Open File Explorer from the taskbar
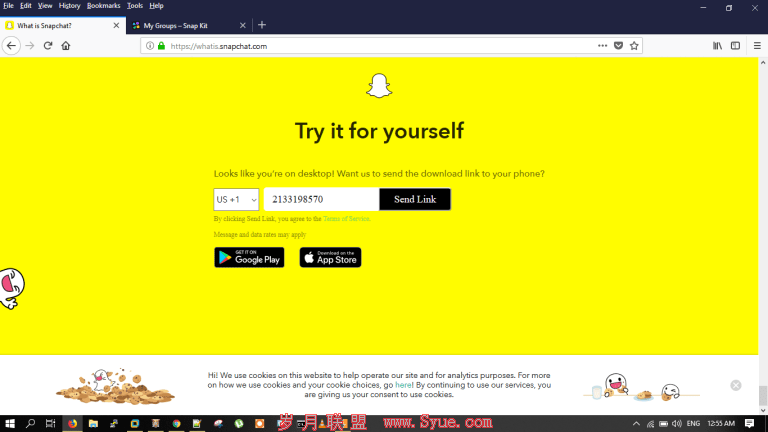This screenshot has height=432, width=768. coord(93,424)
